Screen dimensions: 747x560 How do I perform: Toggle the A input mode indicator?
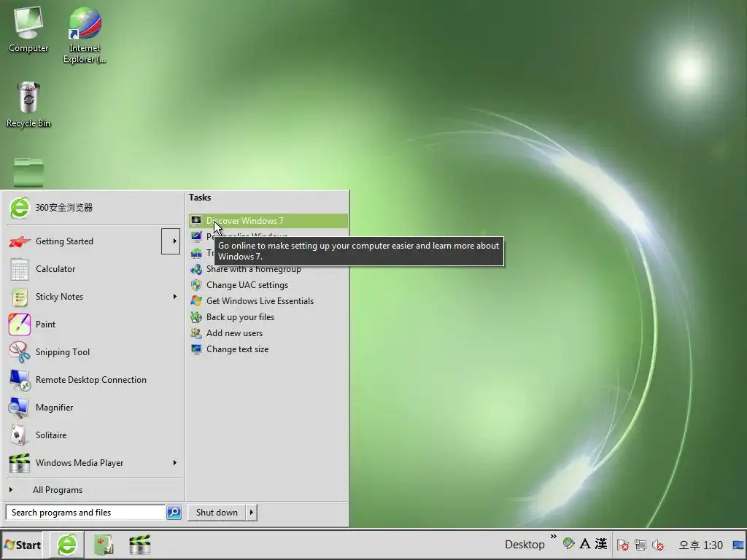coord(585,544)
